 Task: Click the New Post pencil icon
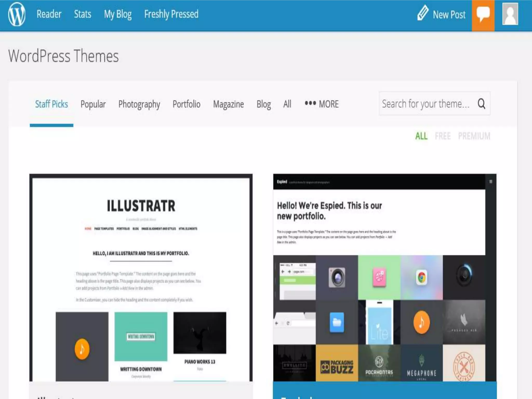click(x=423, y=13)
